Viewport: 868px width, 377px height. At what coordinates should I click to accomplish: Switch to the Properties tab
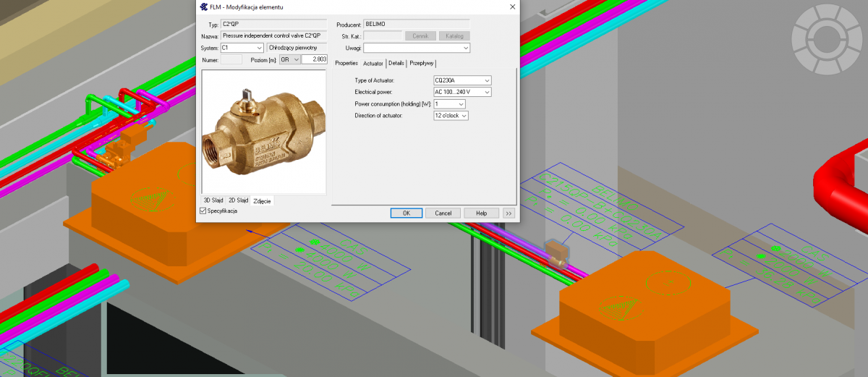point(346,64)
